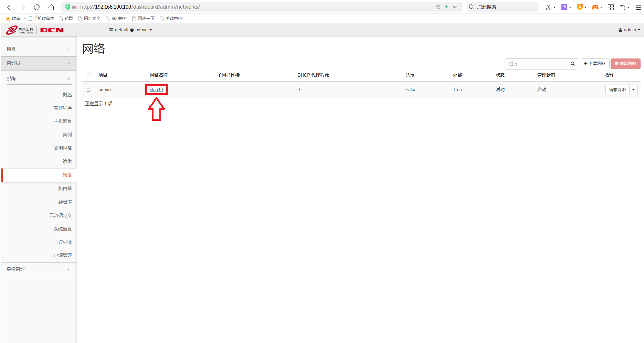This screenshot has height=343, width=644.
Task: Click the 活动 status cell
Action: (x=500, y=90)
